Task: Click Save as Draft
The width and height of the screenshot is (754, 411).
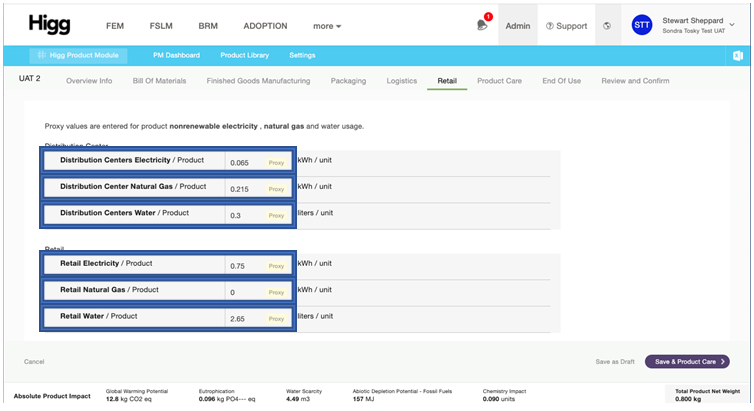Action: 615,361
